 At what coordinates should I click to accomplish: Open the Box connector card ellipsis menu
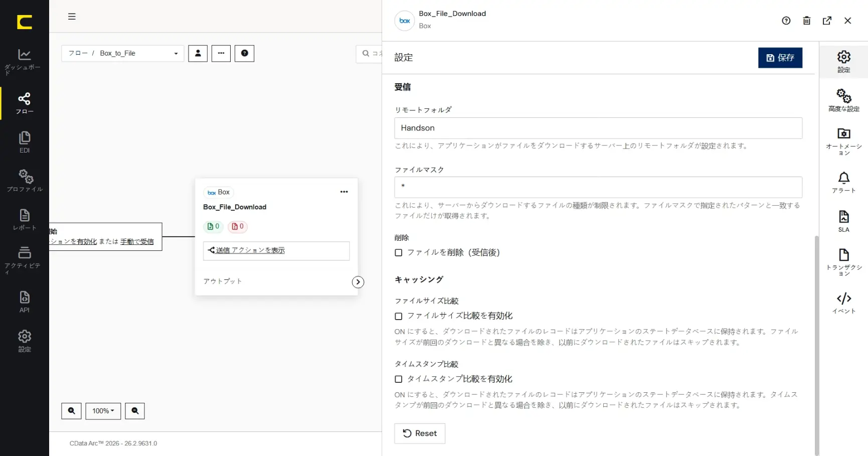coord(344,192)
